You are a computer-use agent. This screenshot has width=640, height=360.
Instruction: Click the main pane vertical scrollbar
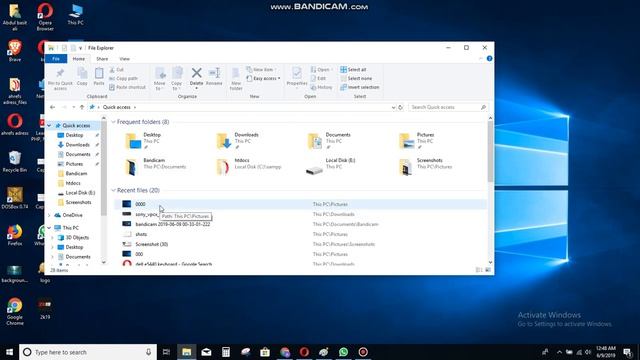[490, 152]
